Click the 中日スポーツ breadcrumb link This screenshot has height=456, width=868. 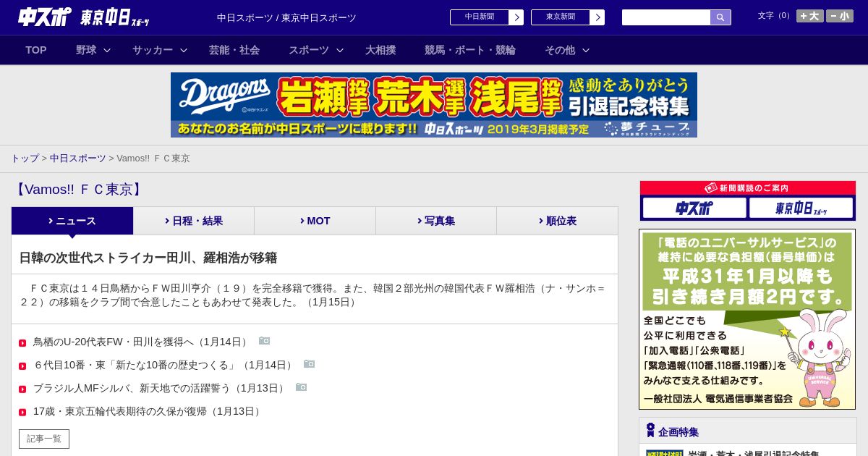point(78,158)
